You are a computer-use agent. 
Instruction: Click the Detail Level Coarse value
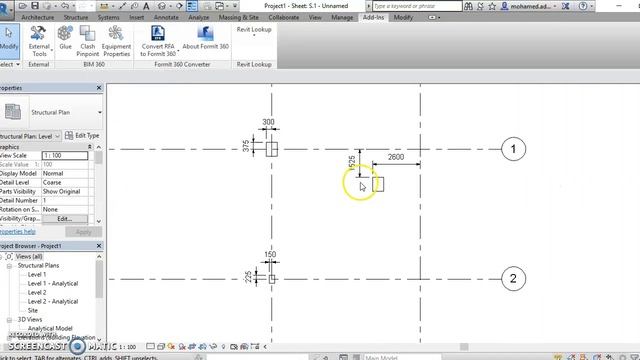64,182
